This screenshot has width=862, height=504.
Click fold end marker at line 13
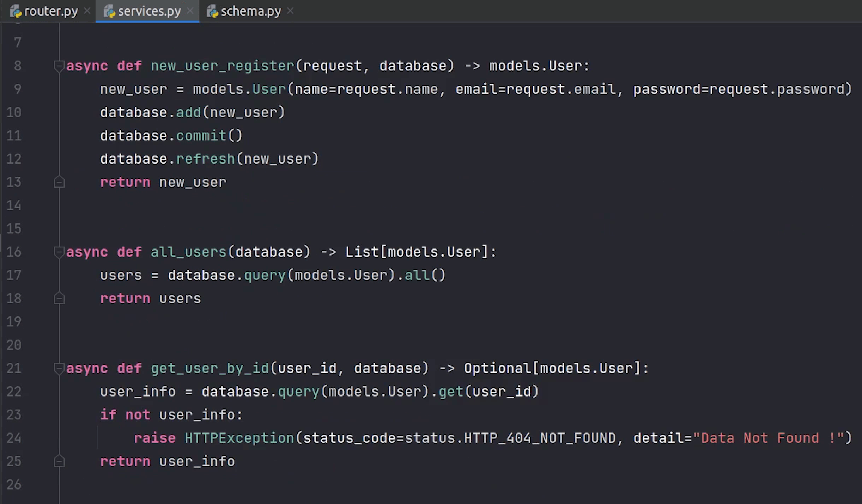59,182
